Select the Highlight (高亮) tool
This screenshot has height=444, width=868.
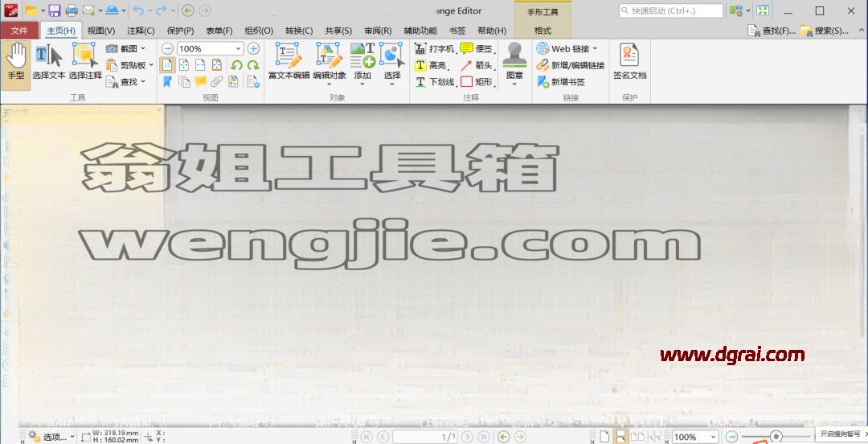tap(432, 65)
